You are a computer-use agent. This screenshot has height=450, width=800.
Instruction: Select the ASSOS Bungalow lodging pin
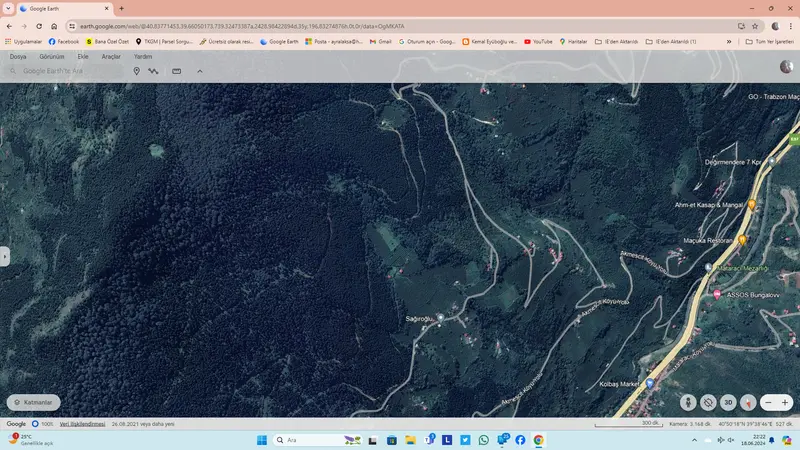pos(717,294)
